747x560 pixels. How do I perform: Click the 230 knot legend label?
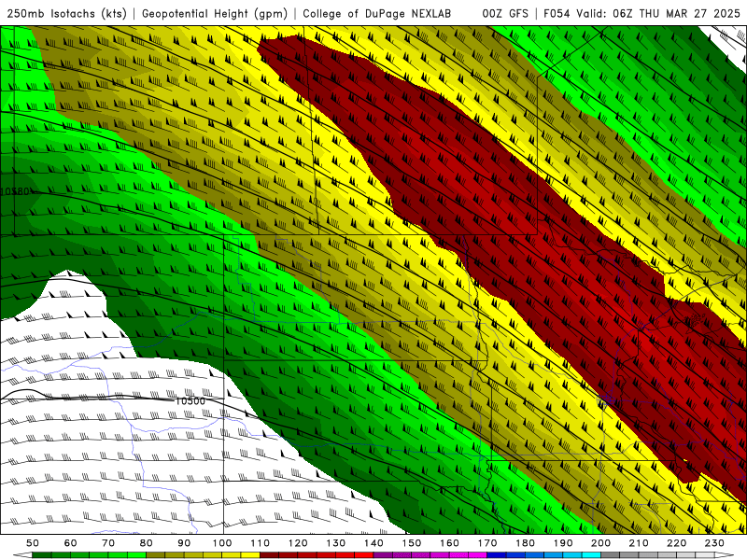coord(714,543)
